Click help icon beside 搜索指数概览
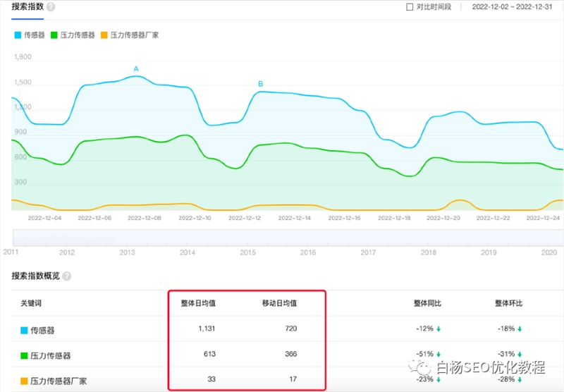The height and width of the screenshot is (392, 564). pos(67,276)
